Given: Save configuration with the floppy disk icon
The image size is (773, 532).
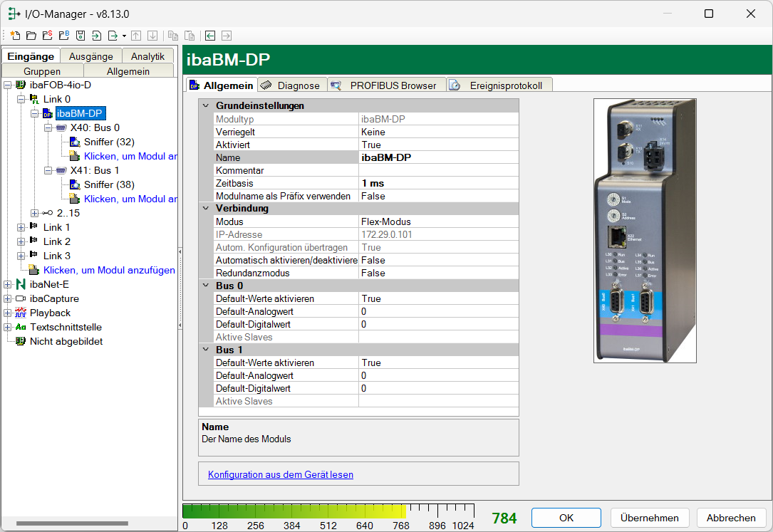Looking at the screenshot, I should click(81, 36).
